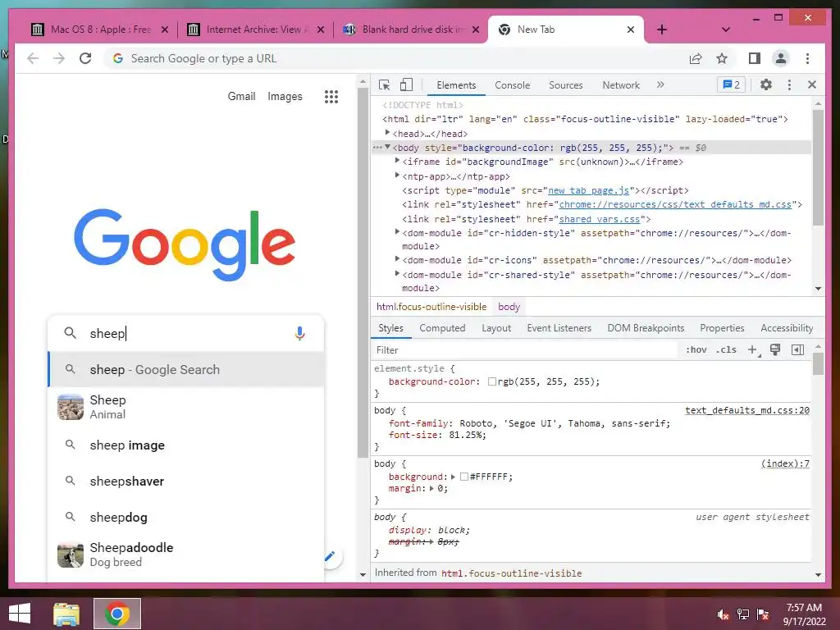
Task: Expand the cr-hidden-style dom-module node
Action: [x=397, y=232]
